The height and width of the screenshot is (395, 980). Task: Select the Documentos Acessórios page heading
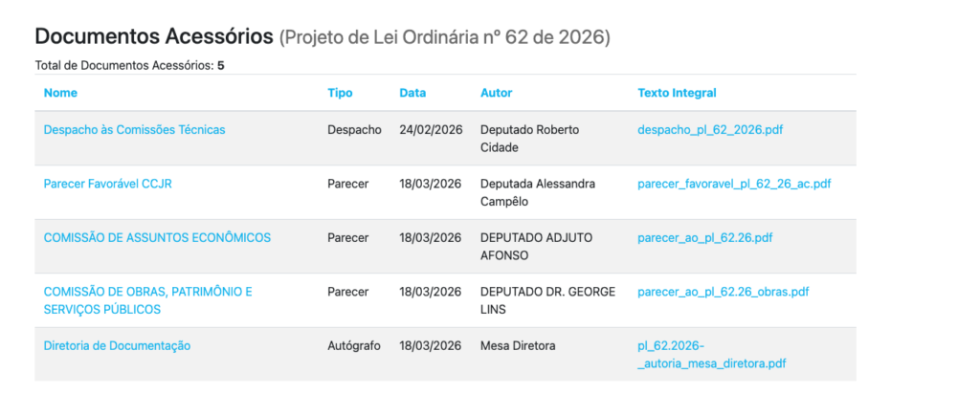(x=154, y=37)
